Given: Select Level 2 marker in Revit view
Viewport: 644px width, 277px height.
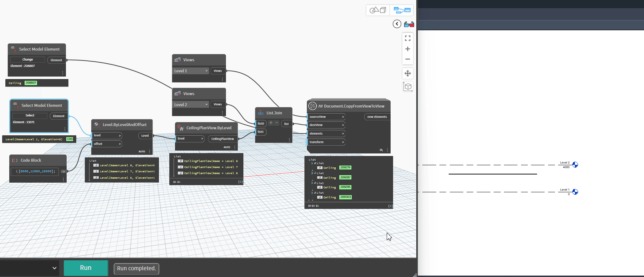Looking at the screenshot, I should [x=575, y=165].
